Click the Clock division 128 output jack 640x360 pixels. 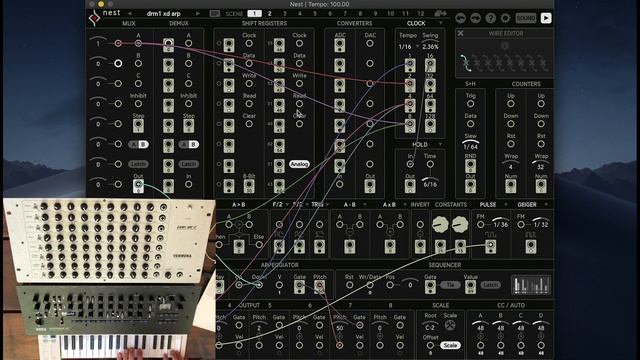pos(430,125)
